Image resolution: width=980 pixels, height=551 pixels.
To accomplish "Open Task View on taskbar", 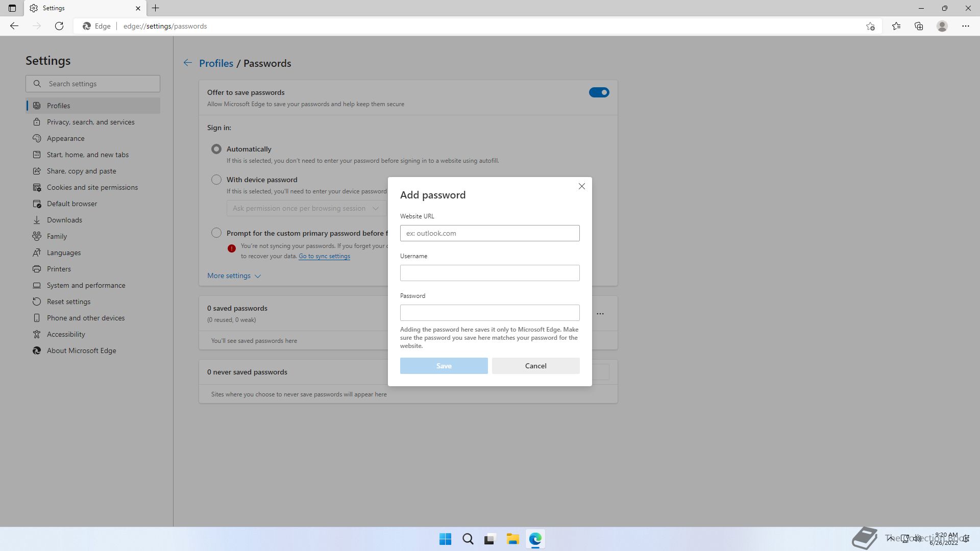I will click(490, 539).
